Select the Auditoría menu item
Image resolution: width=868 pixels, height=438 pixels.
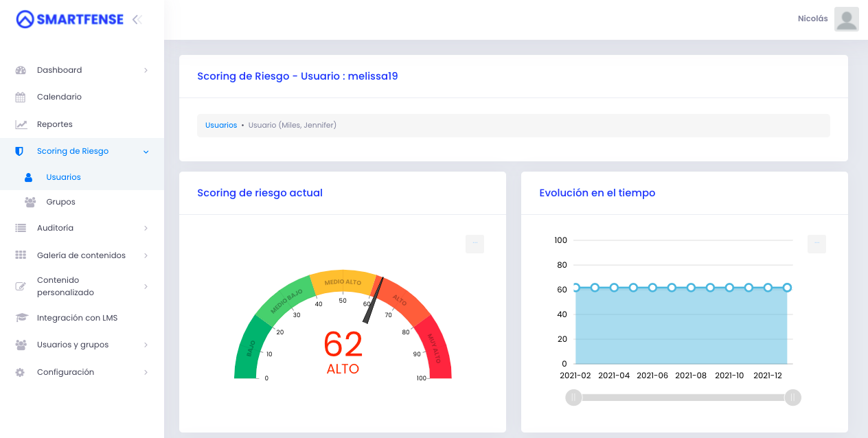[x=54, y=227]
